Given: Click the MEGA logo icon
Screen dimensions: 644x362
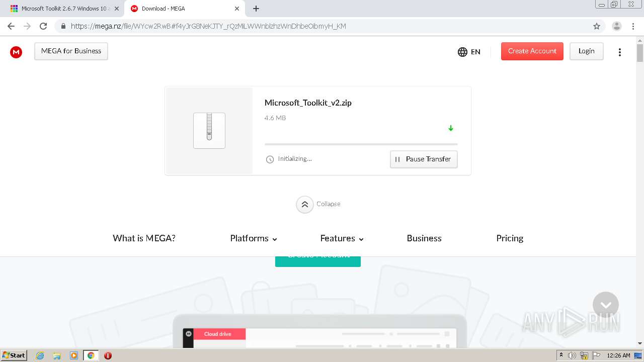Looking at the screenshot, I should 16,52.
